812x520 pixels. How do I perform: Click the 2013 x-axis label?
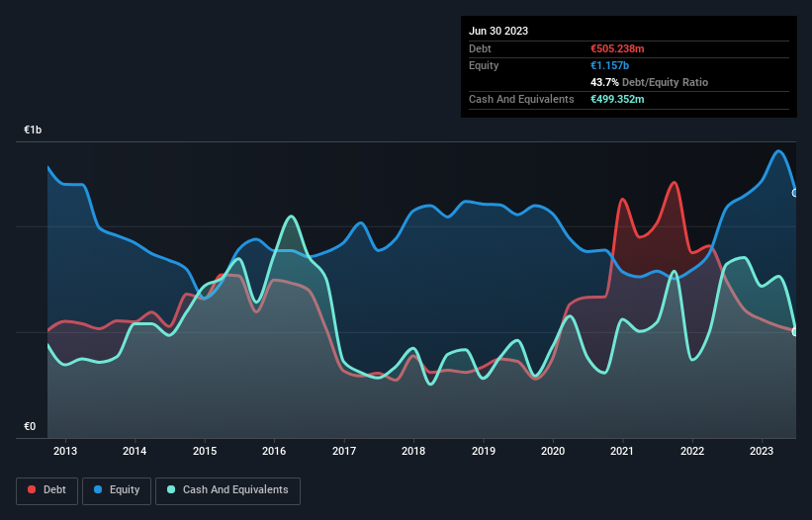(65, 451)
